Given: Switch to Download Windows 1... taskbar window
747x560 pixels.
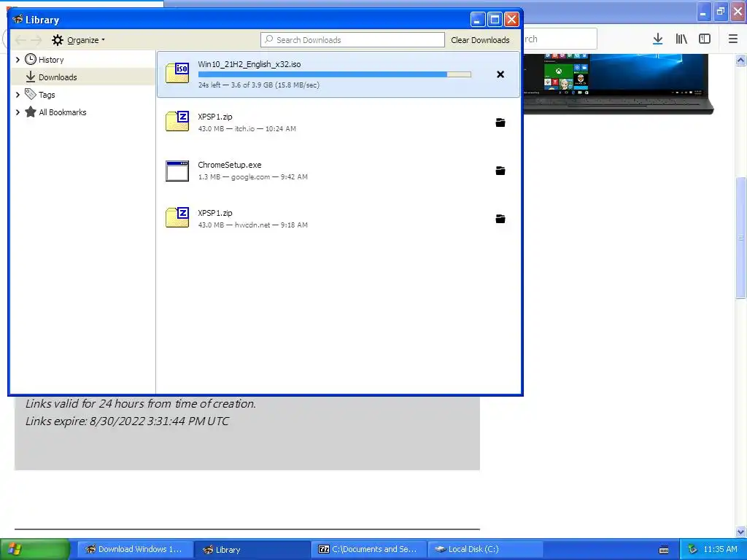Looking at the screenshot, I should click(135, 549).
